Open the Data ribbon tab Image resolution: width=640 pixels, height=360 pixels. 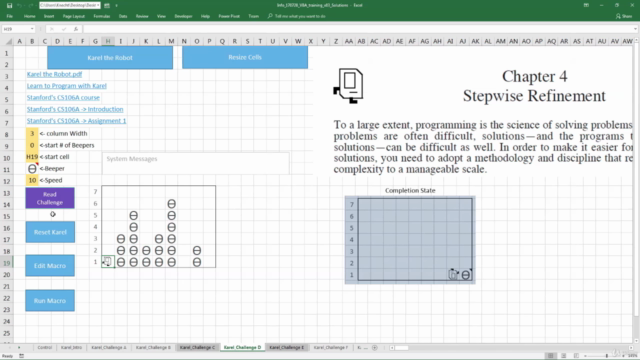123,16
